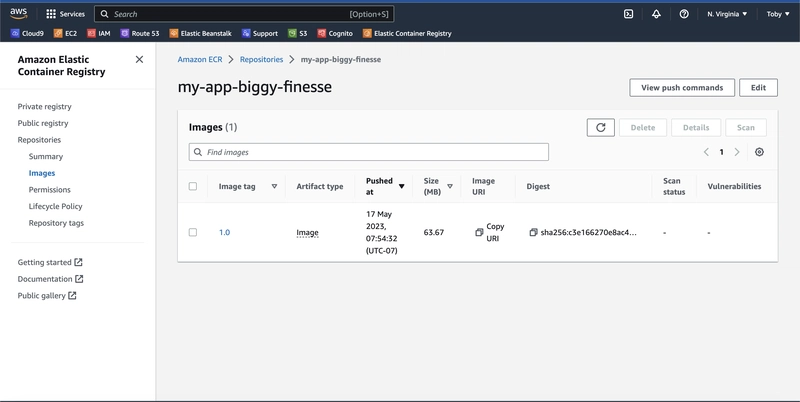Open the EC2 bookmark shortcut
Screen dimensions: 800x402
[x=65, y=33]
